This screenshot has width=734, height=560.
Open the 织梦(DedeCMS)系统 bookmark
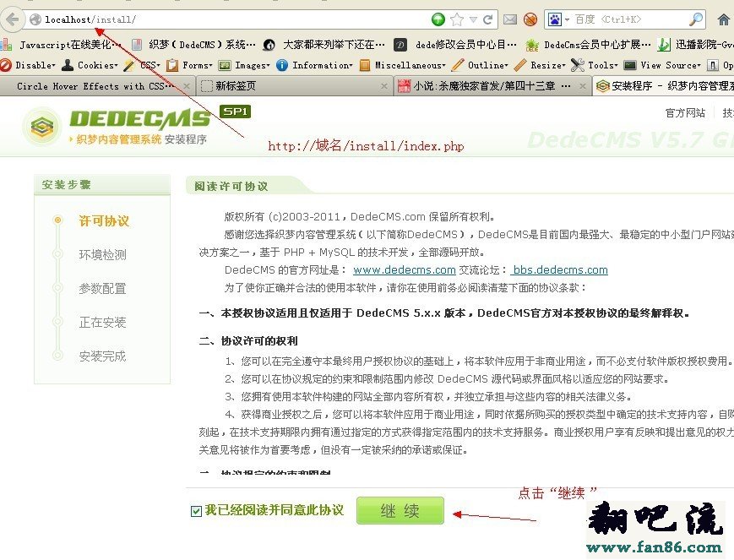[x=193, y=45]
